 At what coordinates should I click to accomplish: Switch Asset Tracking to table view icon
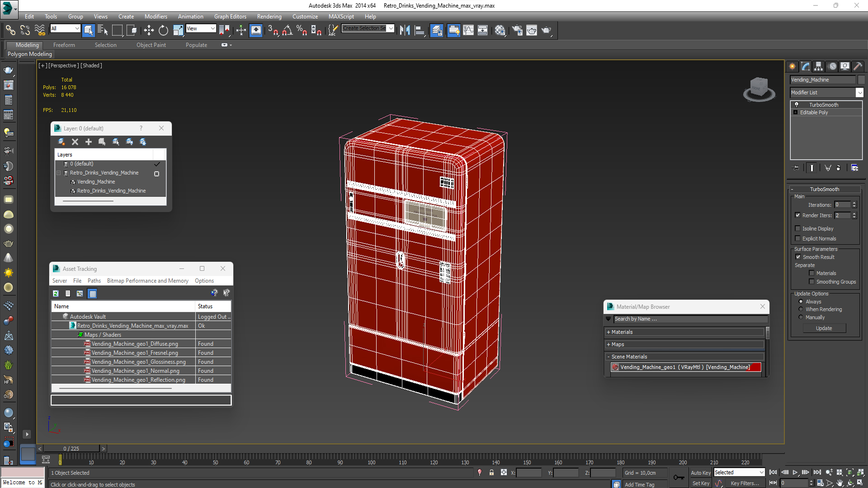93,294
